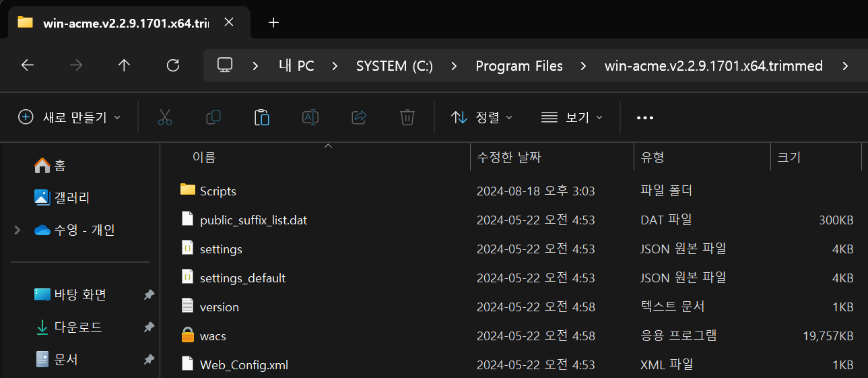Refresh the current folder view
The image size is (868, 378).
[x=173, y=65]
